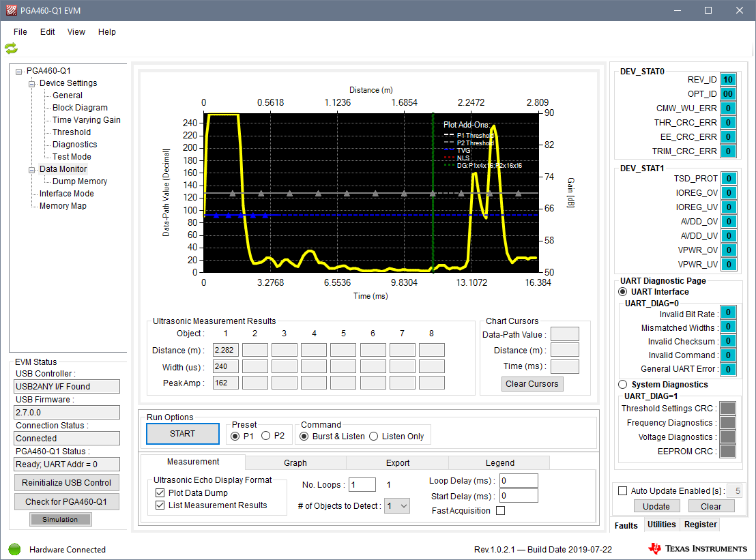Toggle List Measurement Results checkbox
This screenshot has width=756, height=560.
click(160, 505)
